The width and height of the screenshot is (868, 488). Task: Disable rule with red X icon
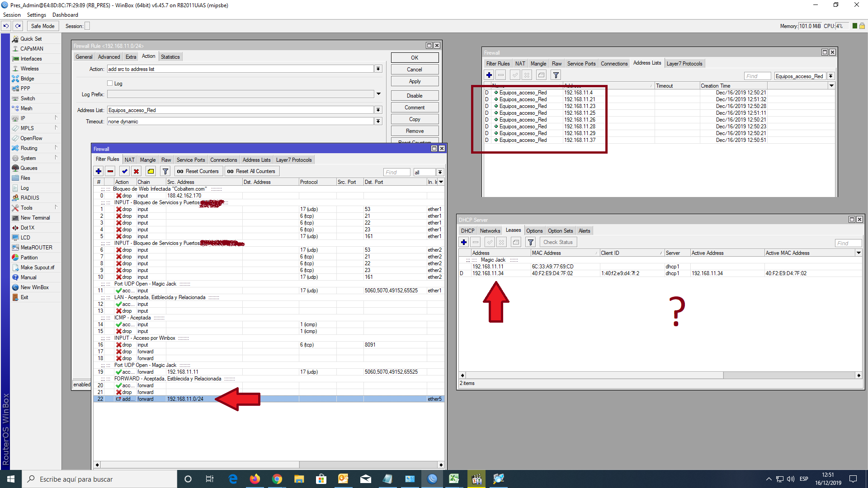(137, 171)
